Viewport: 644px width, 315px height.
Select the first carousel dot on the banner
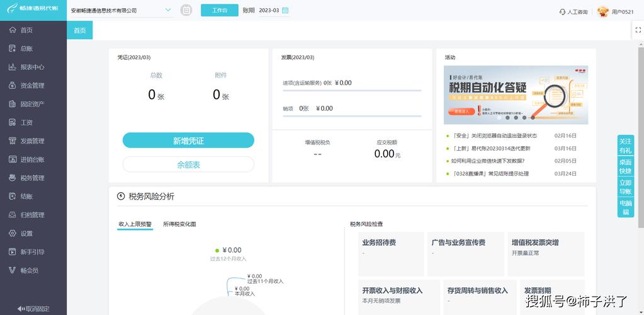click(499, 118)
